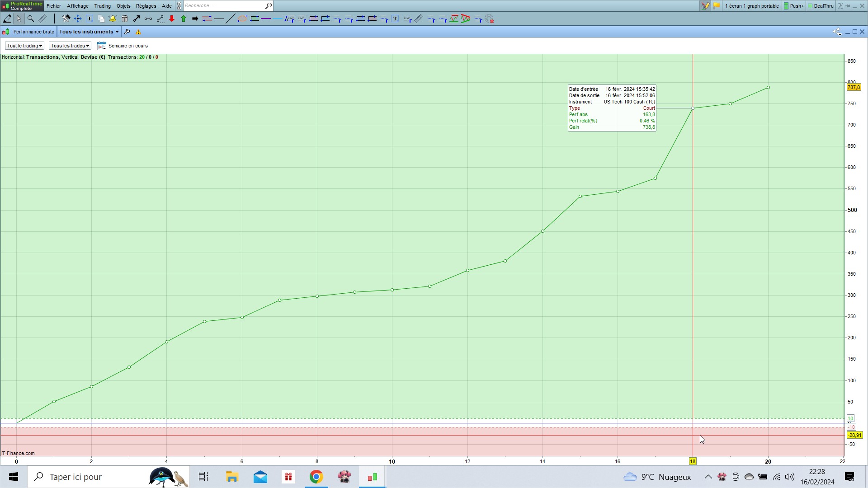Select the text T tool
Screen dimensions: 868x488
click(x=90, y=19)
